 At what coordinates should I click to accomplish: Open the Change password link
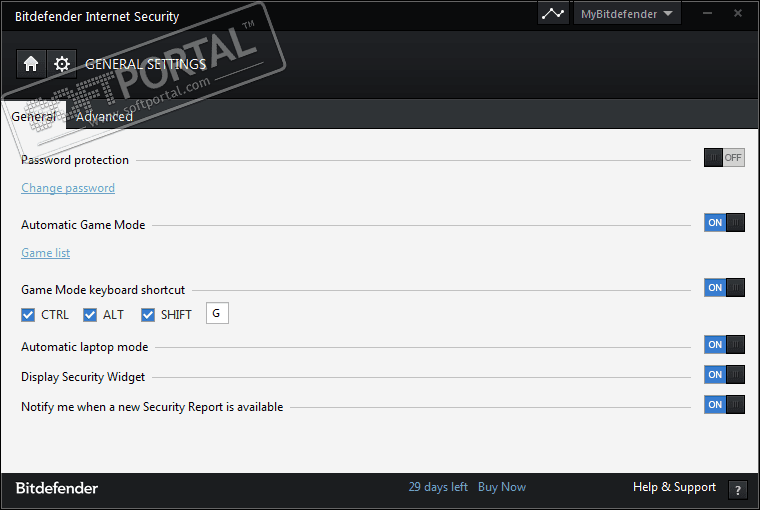pos(68,188)
